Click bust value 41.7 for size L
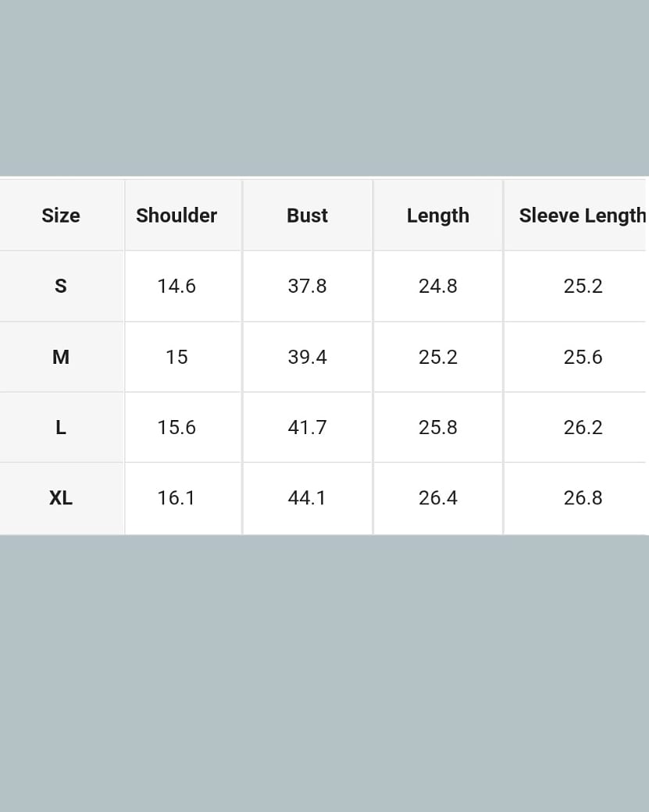This screenshot has height=812, width=649. [x=307, y=428]
